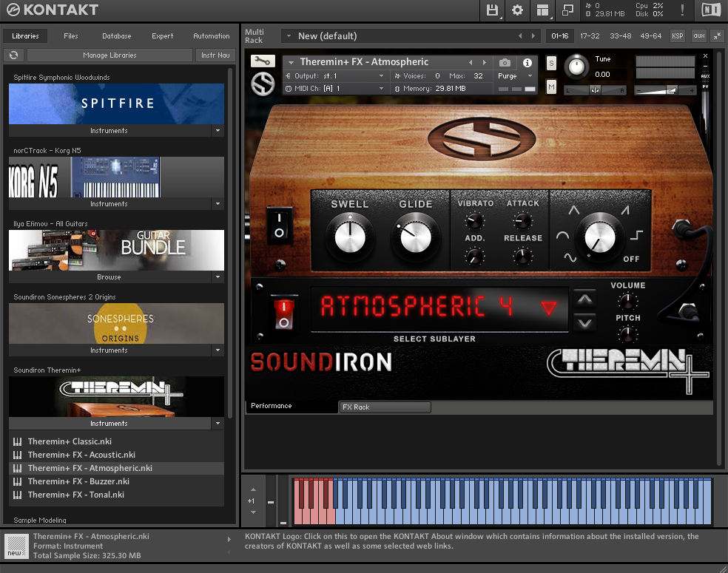Select rack page 33-48
This screenshot has width=728, height=573.
tap(620, 35)
